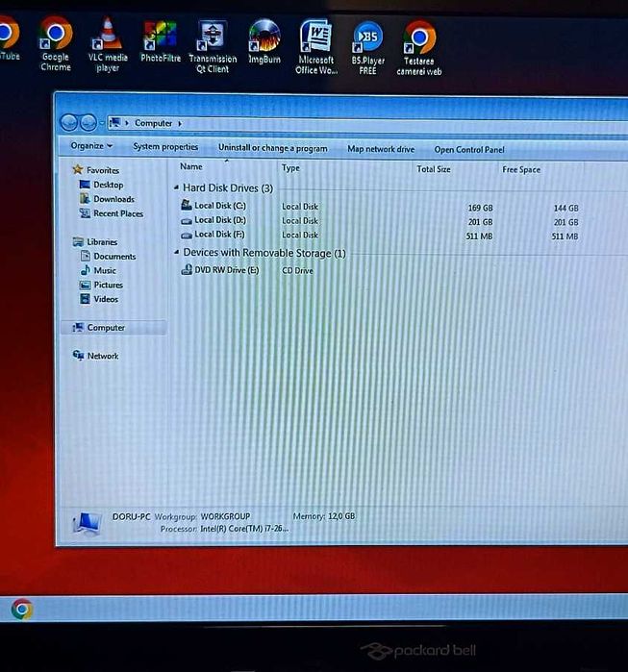Go back with Explorer back arrow
This screenshot has height=672, width=628.
(x=69, y=122)
